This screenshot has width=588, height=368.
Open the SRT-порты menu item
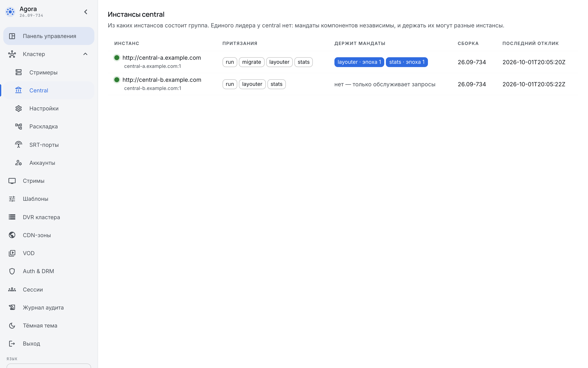[49, 145]
